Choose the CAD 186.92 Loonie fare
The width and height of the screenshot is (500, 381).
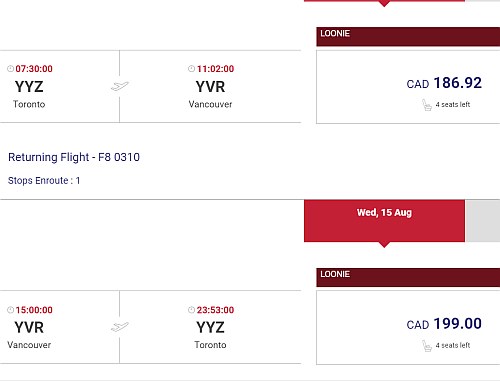coord(408,87)
